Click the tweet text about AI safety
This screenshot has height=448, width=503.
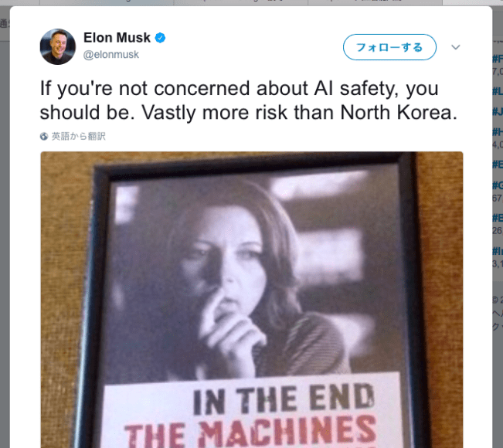pos(249,100)
